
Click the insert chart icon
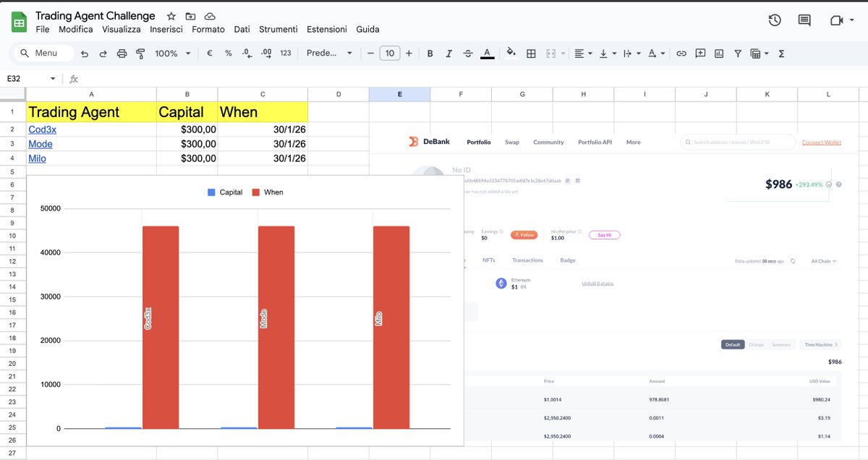719,54
